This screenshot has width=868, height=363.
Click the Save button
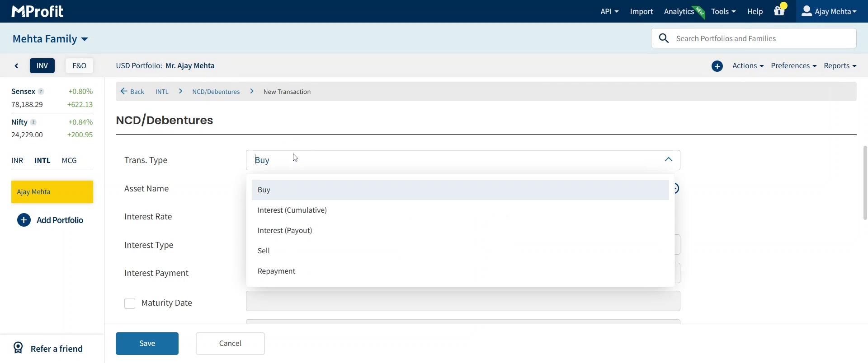tap(147, 344)
